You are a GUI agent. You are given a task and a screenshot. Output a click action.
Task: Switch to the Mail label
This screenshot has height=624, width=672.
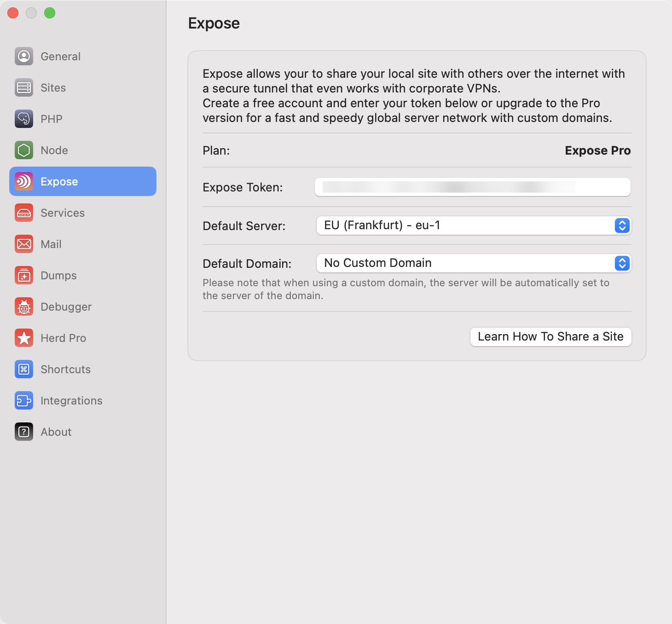click(x=51, y=244)
